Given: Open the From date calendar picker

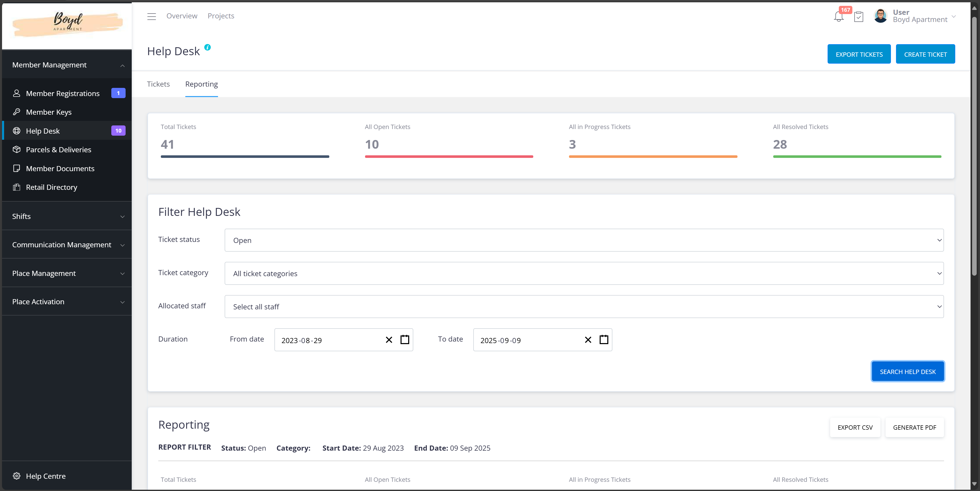Looking at the screenshot, I should click(x=405, y=340).
